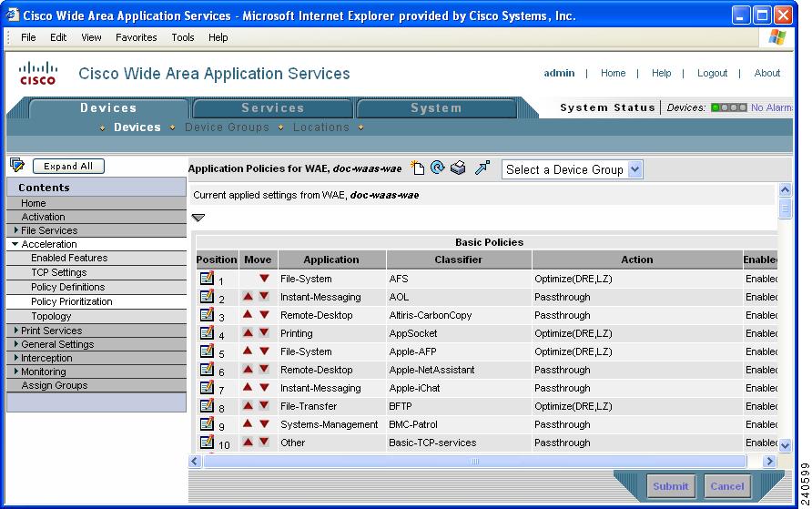The image size is (812, 509).
Task: Move AppSocket policy down
Action: [x=264, y=332]
